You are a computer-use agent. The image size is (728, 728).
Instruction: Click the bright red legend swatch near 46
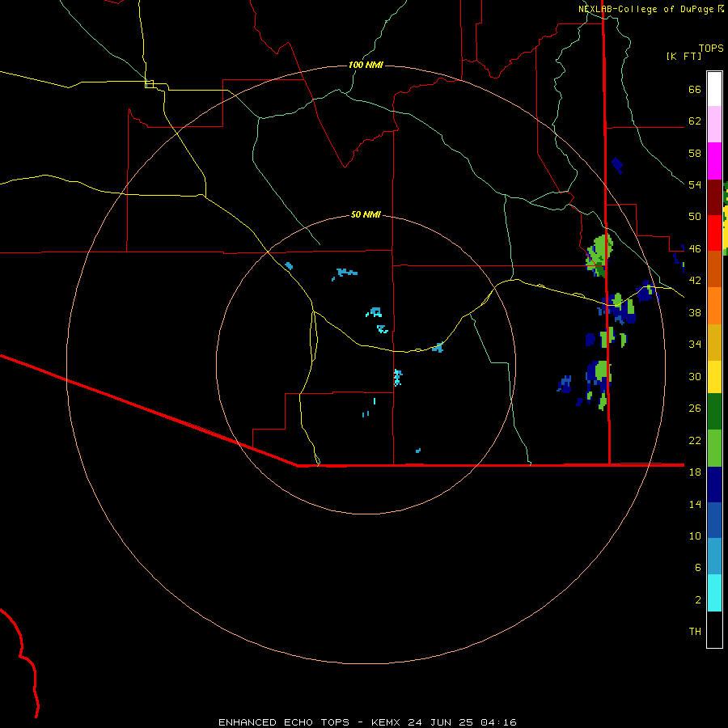click(x=714, y=233)
